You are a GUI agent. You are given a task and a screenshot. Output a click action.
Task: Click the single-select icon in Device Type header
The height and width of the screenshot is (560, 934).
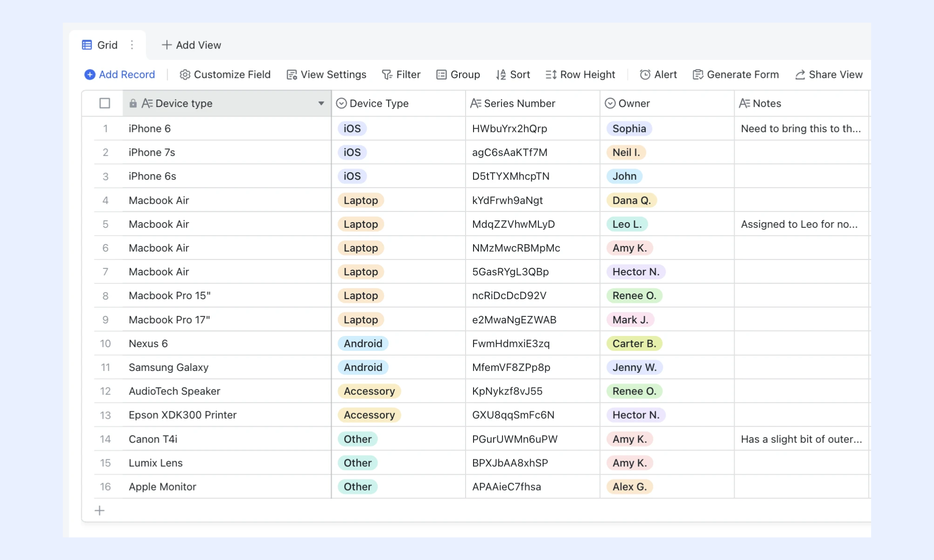point(341,104)
